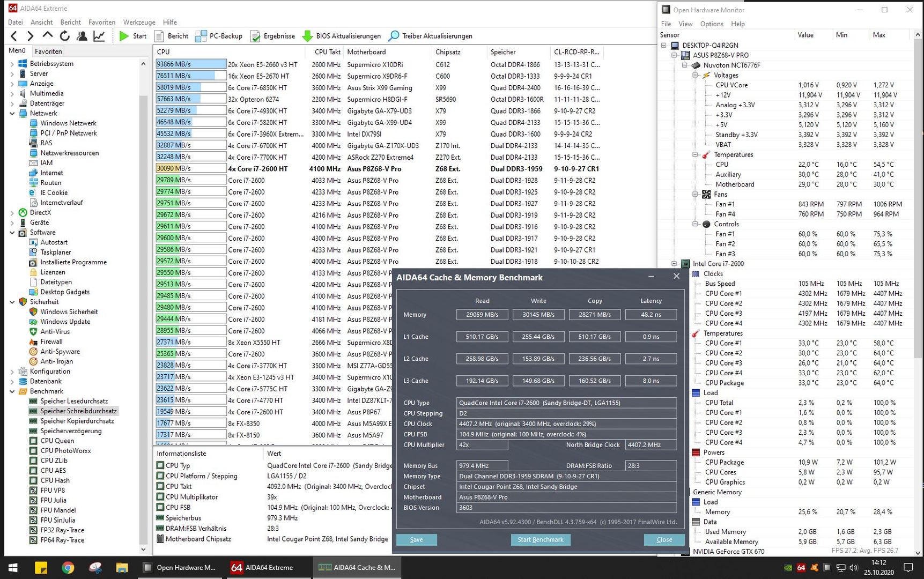Open Ergebnisse from the toolbar

click(273, 36)
